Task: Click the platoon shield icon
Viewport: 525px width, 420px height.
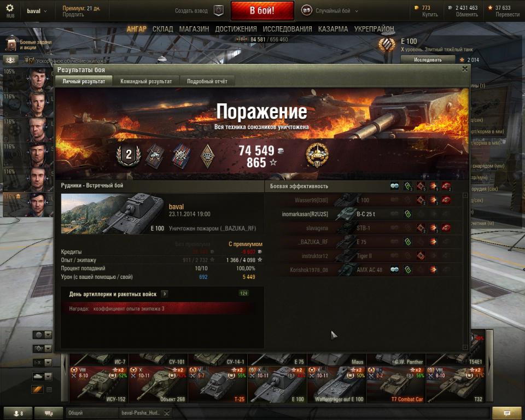Action: (219, 11)
